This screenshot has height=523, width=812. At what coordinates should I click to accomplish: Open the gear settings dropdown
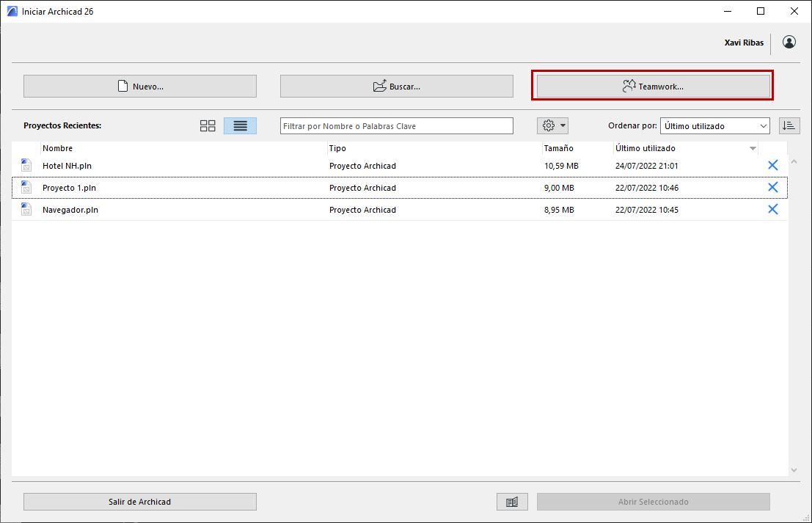click(552, 126)
